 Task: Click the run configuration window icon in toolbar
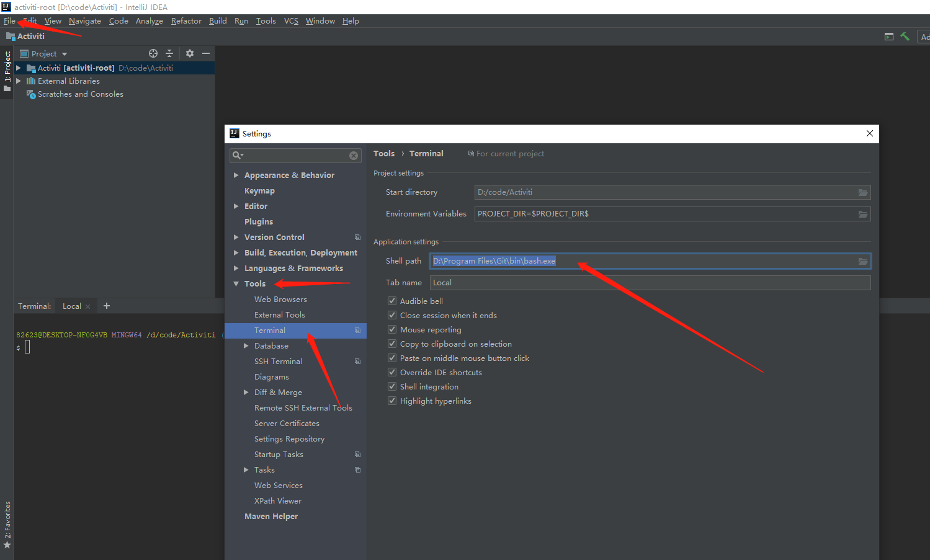pos(889,37)
